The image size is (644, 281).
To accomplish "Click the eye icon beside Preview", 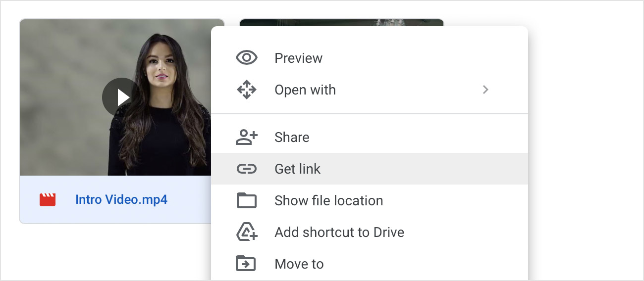I will pos(246,58).
